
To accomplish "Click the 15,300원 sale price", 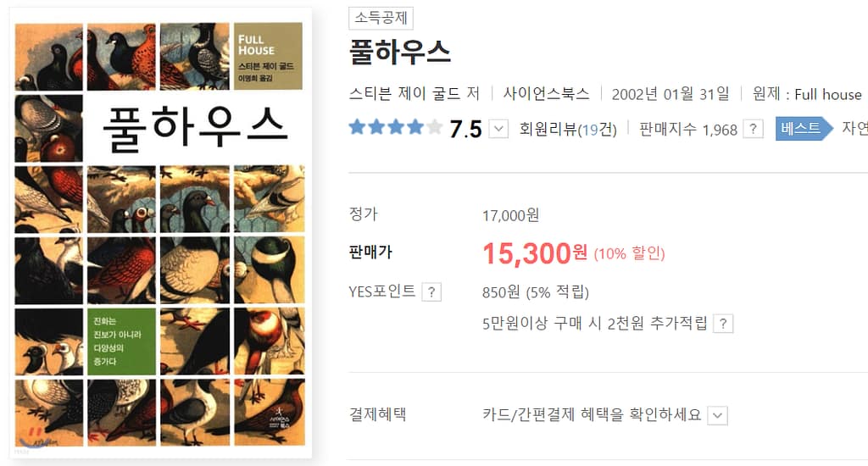I will click(x=535, y=253).
